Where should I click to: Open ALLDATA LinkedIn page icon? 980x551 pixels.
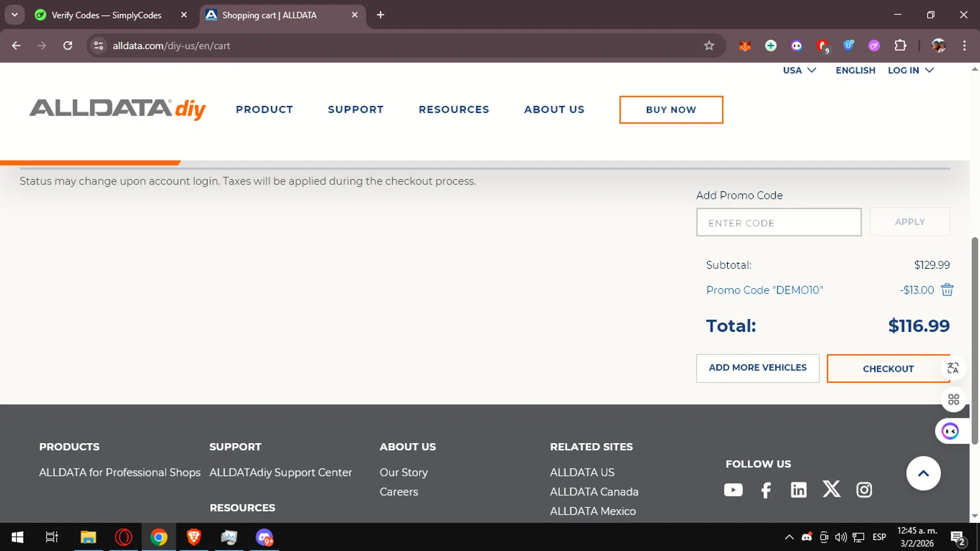tap(798, 490)
